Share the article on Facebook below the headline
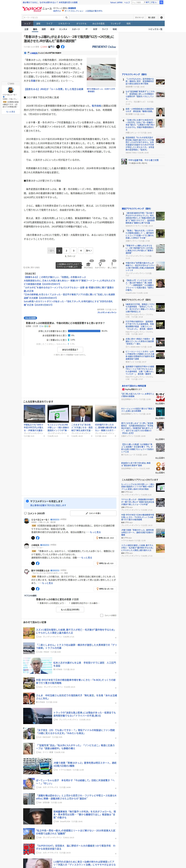The width and height of the screenshot is (186, 868). point(62,47)
